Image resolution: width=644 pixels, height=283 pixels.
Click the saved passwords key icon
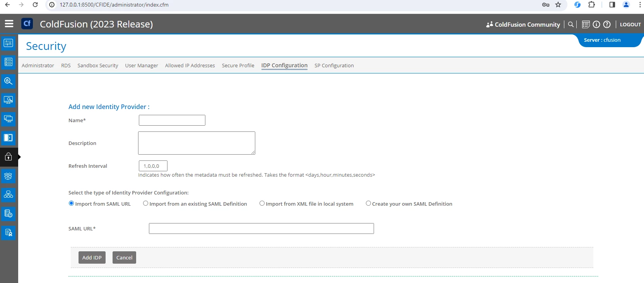click(x=546, y=5)
